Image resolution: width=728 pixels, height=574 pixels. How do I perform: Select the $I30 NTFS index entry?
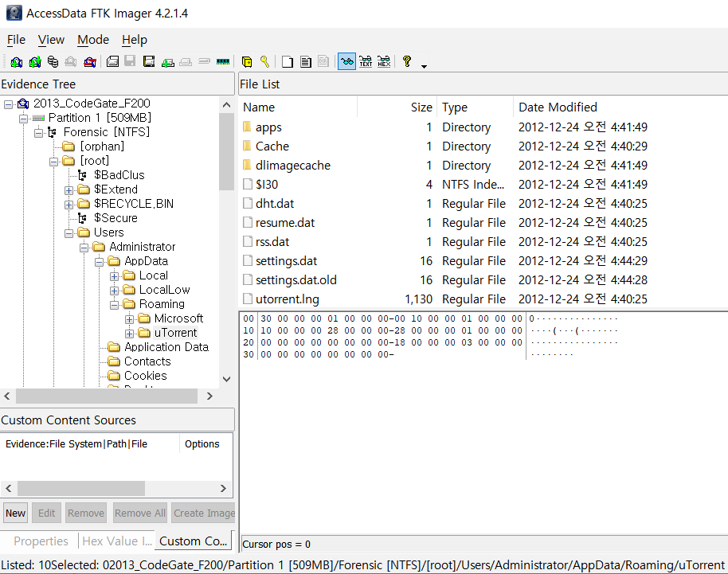click(x=267, y=185)
